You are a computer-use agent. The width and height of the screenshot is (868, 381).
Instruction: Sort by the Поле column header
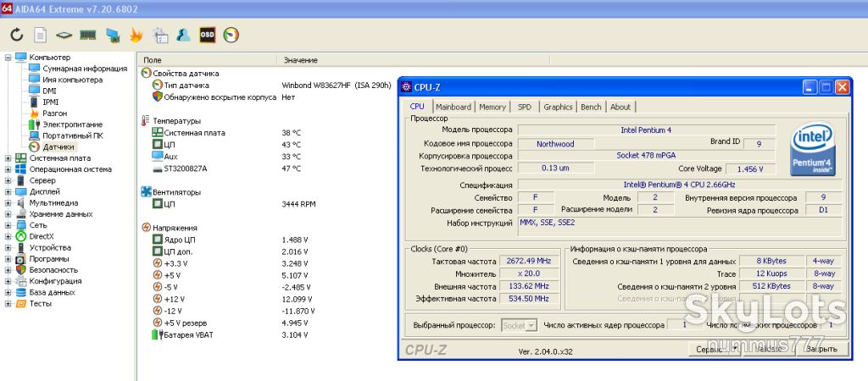[x=209, y=60]
